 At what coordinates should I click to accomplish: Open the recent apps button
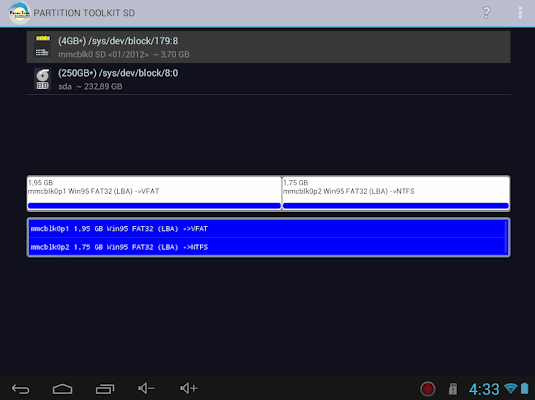(104, 388)
